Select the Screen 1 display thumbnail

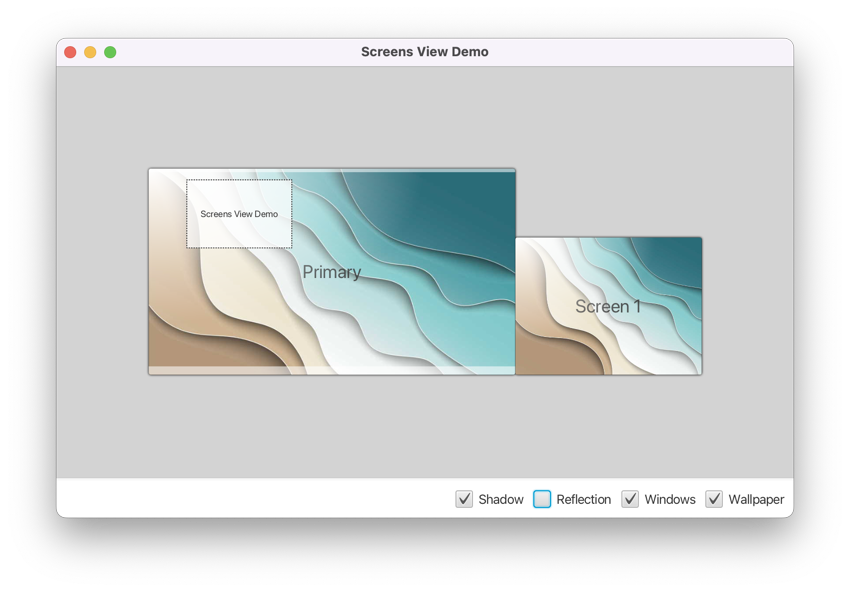[x=608, y=306]
